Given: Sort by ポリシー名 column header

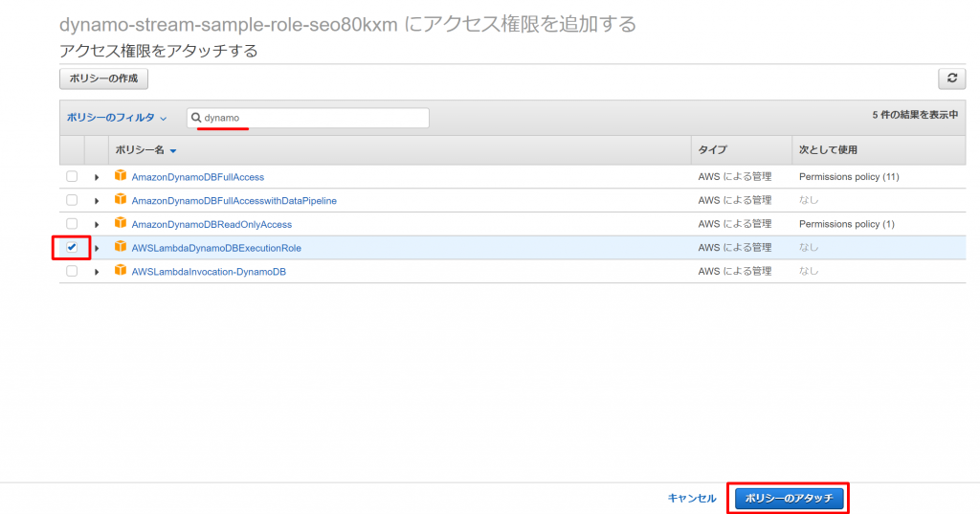Looking at the screenshot, I should point(145,150).
